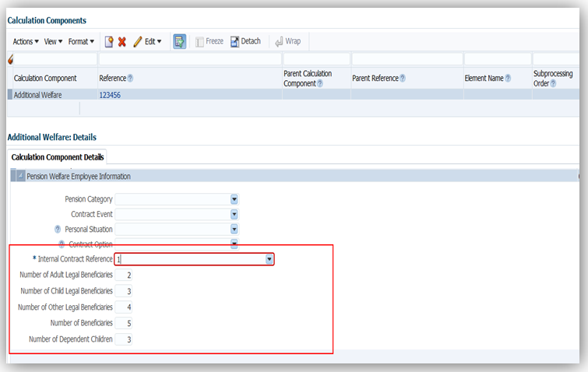Click the Parent Reference help icon
This screenshot has width=588, height=372.
click(403, 79)
